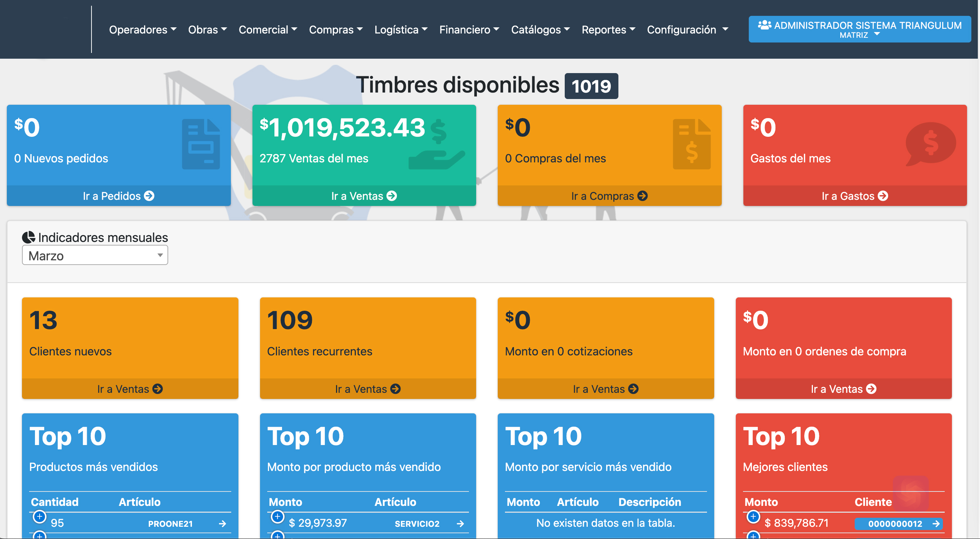The width and height of the screenshot is (980, 539).
Task: Click arrow icon next to Ir a Pedidos
Action: pos(149,196)
